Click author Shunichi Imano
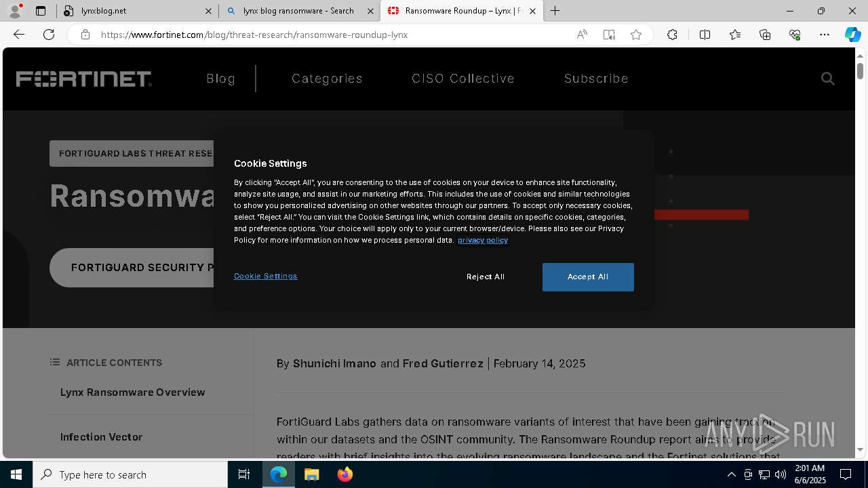Screen dimensions: 868x488 (x=334, y=364)
